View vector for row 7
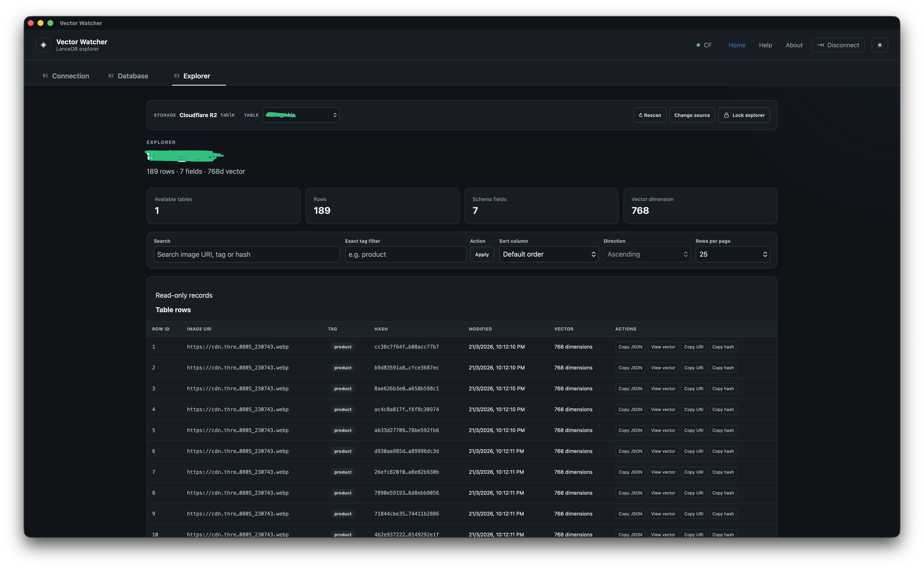Image resolution: width=924 pixels, height=569 pixels. 663,472
